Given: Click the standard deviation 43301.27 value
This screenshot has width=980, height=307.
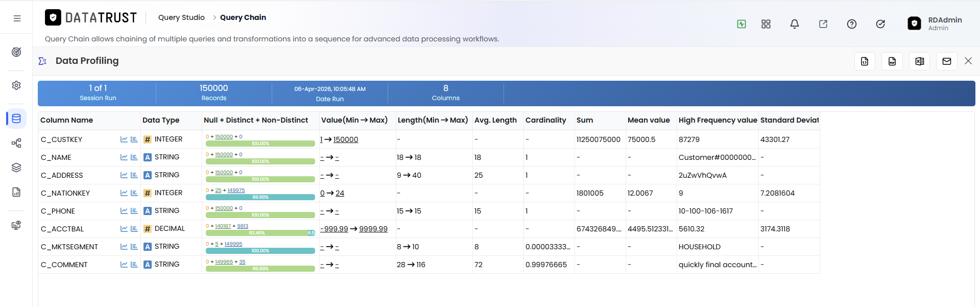Looking at the screenshot, I should (775, 139).
